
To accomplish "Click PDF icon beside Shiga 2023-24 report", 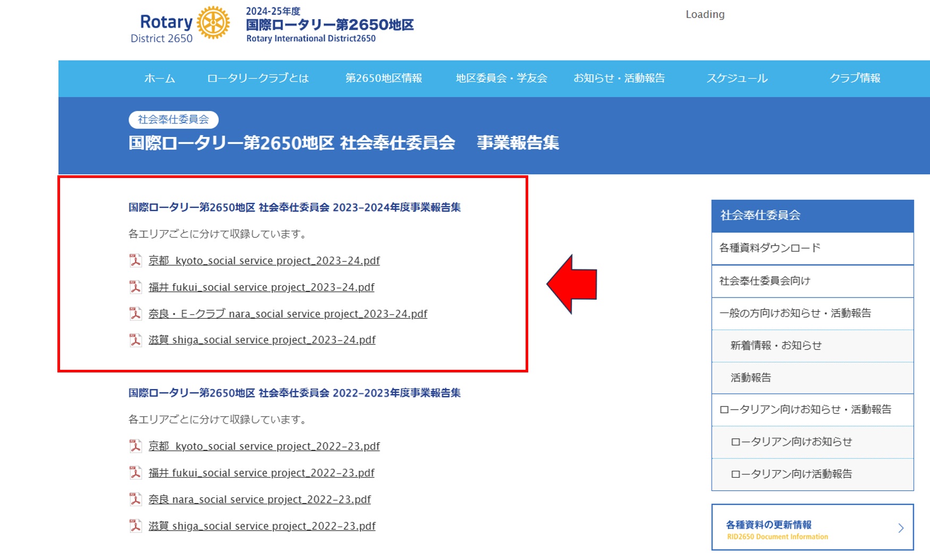I will pyautogui.click(x=136, y=340).
